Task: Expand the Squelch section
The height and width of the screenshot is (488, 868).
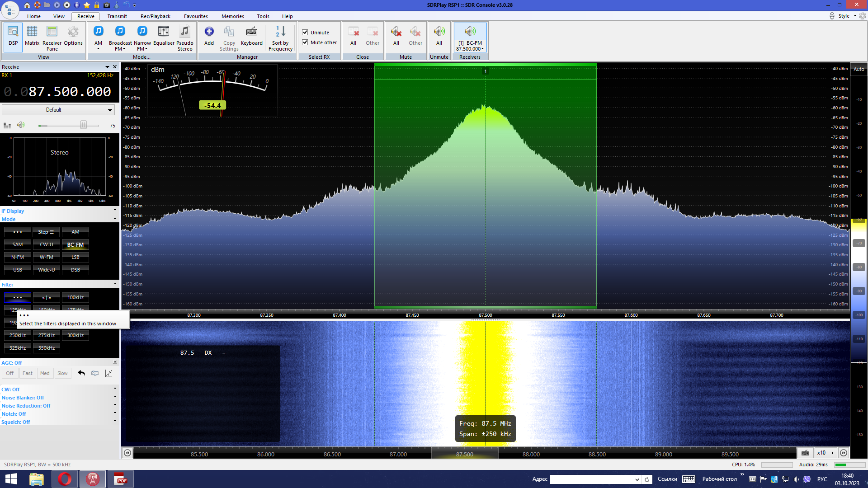Action: pyautogui.click(x=115, y=422)
